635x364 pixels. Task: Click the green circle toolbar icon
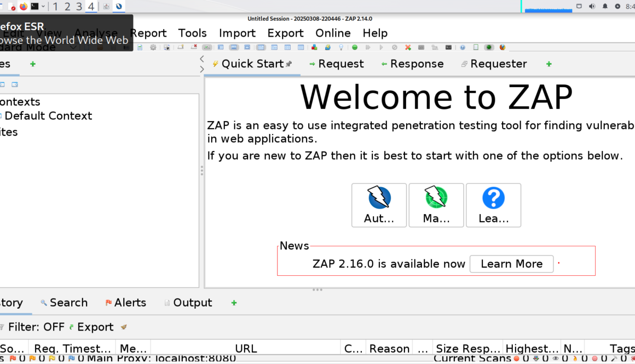coord(355,48)
